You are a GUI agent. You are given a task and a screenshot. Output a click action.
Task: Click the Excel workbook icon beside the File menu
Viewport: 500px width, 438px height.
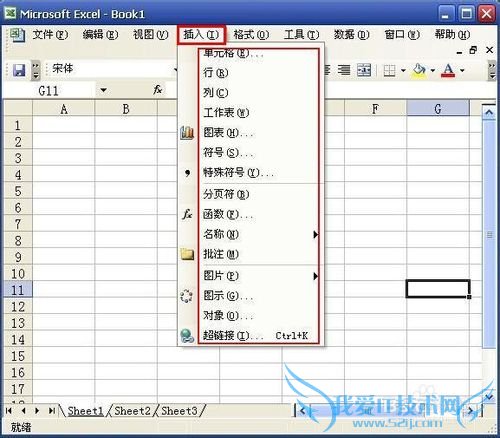[x=17, y=35]
